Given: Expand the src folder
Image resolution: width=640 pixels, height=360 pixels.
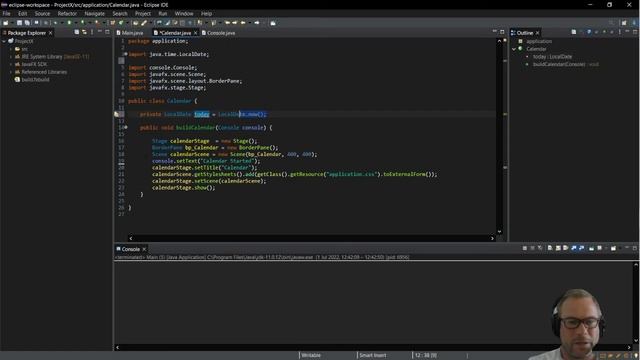Looking at the screenshot, I should pos(11,49).
